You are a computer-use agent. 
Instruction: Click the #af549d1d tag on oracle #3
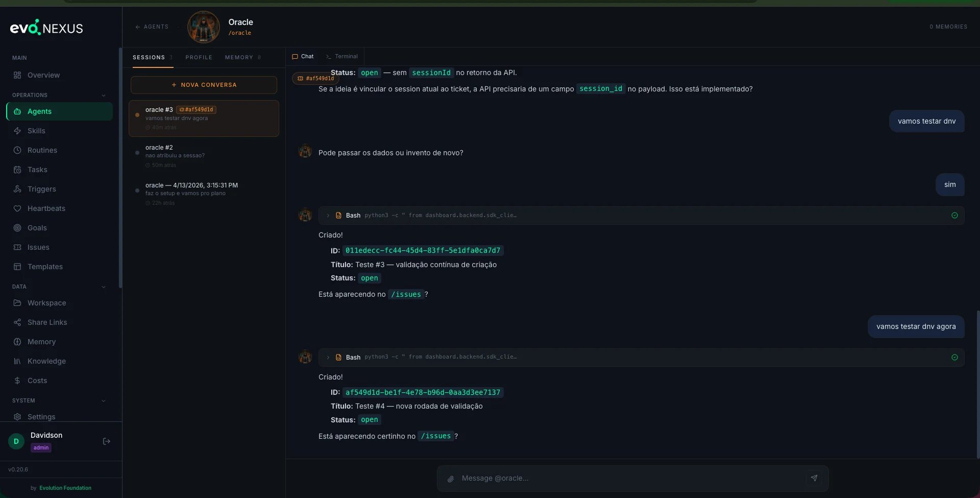[196, 110]
